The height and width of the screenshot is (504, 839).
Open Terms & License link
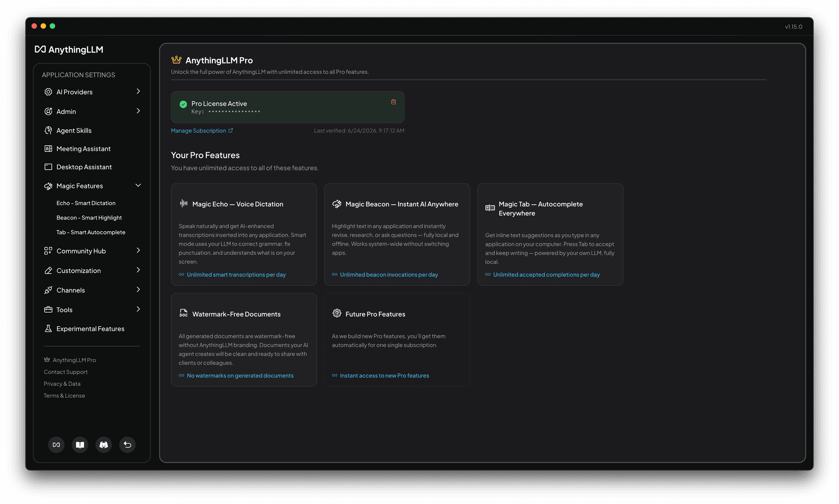pyautogui.click(x=64, y=396)
